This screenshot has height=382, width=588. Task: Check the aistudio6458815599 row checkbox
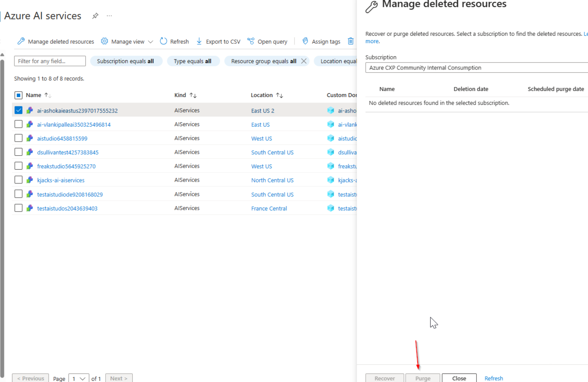pos(18,138)
